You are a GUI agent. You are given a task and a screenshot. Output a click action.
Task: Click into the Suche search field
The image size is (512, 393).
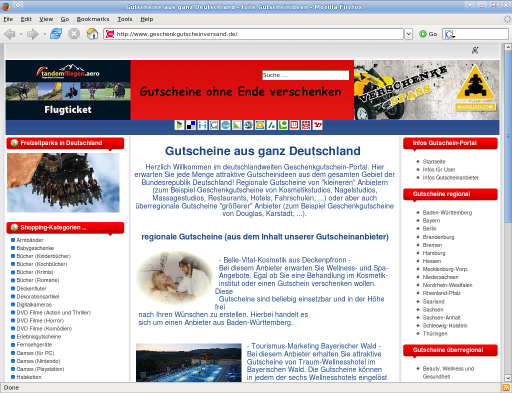305,75
